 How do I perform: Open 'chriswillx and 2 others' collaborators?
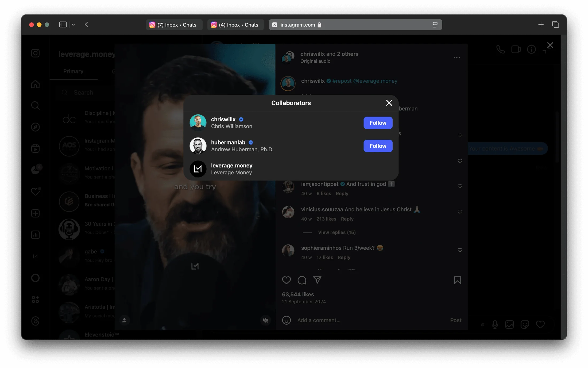click(329, 54)
